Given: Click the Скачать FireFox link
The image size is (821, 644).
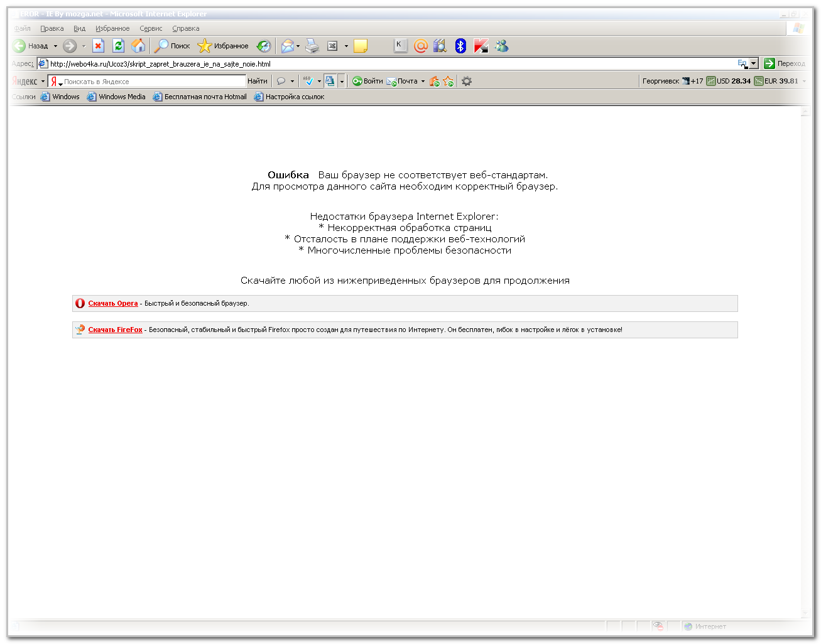Looking at the screenshot, I should (x=115, y=330).
